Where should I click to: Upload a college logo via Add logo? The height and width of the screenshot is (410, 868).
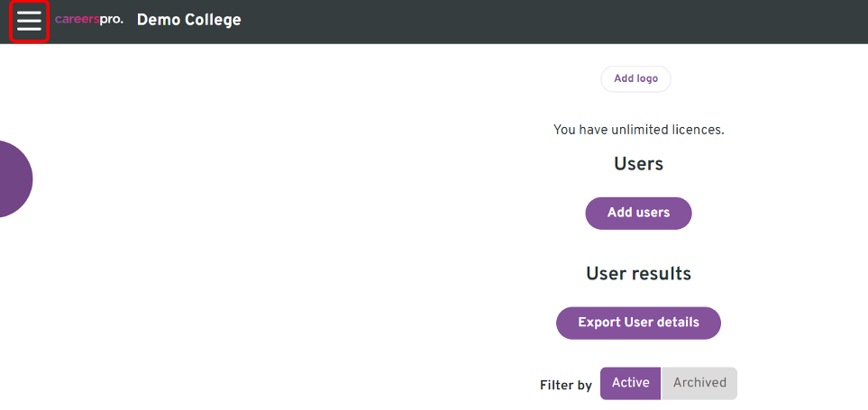click(x=636, y=78)
